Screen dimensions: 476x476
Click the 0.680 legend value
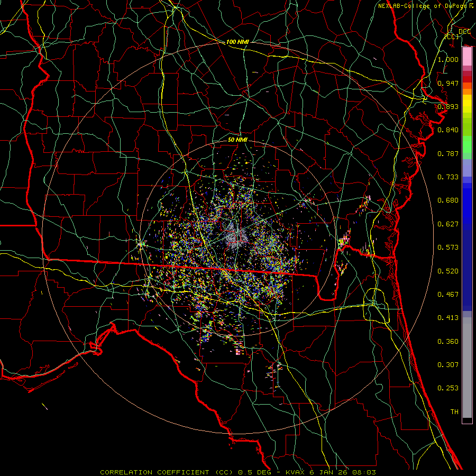coord(448,200)
